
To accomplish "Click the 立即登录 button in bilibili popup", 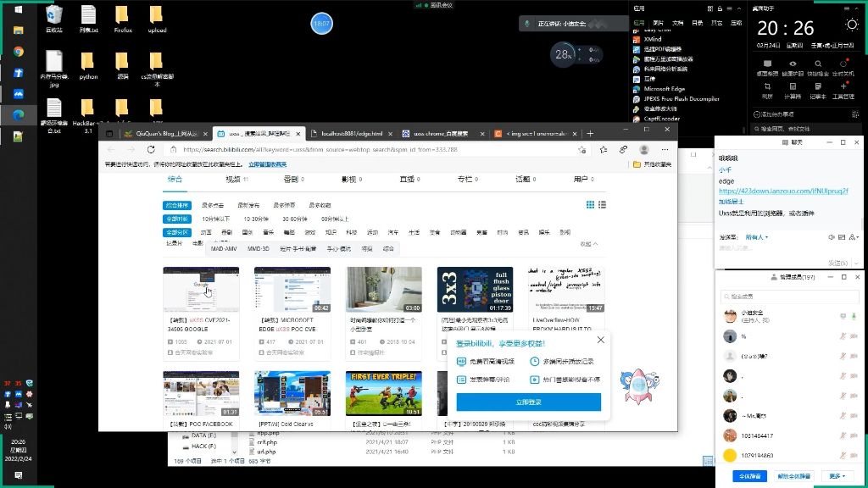I will tap(528, 402).
